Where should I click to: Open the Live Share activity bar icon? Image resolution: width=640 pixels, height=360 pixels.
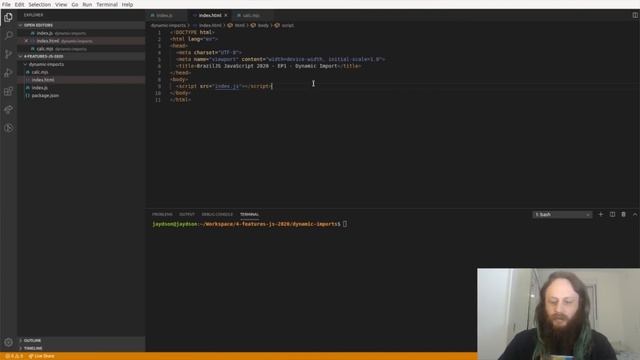8,109
